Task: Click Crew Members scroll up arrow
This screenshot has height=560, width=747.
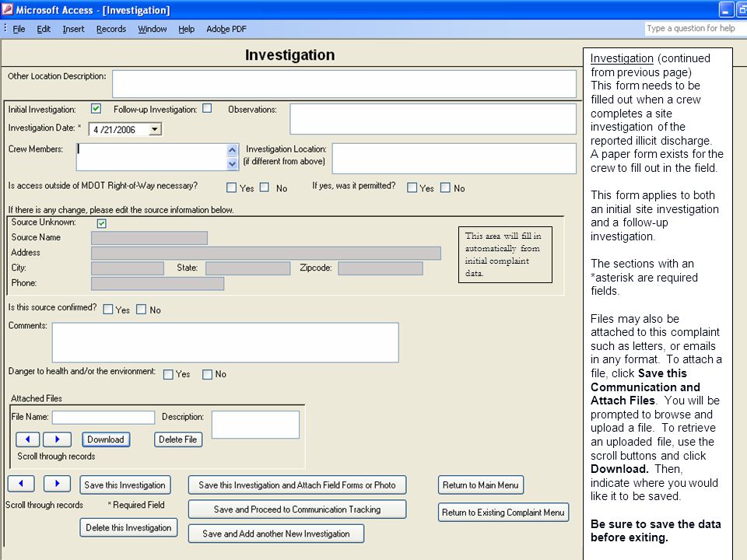Action: pos(232,150)
